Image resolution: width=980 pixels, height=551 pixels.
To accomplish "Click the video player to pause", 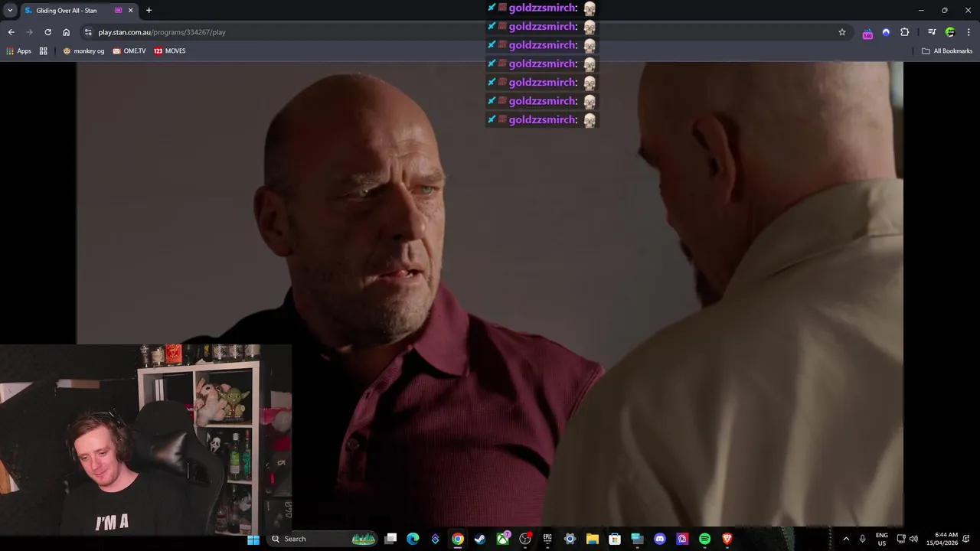I will (489, 293).
